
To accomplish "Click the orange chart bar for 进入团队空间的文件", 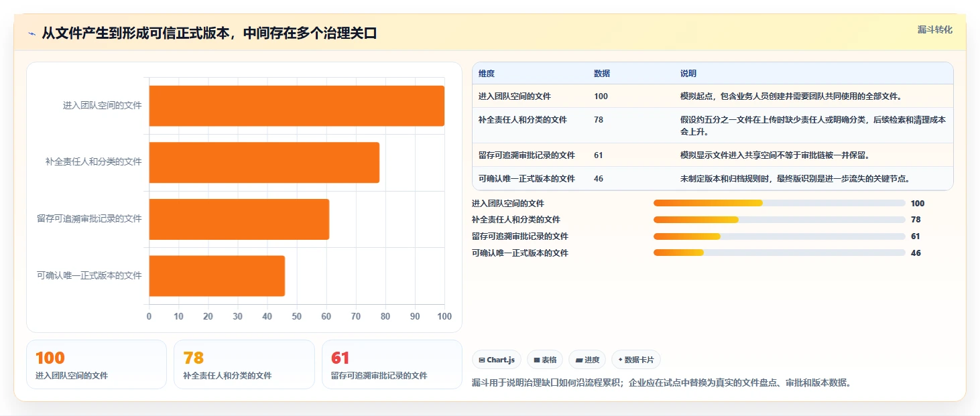I will click(x=296, y=106).
